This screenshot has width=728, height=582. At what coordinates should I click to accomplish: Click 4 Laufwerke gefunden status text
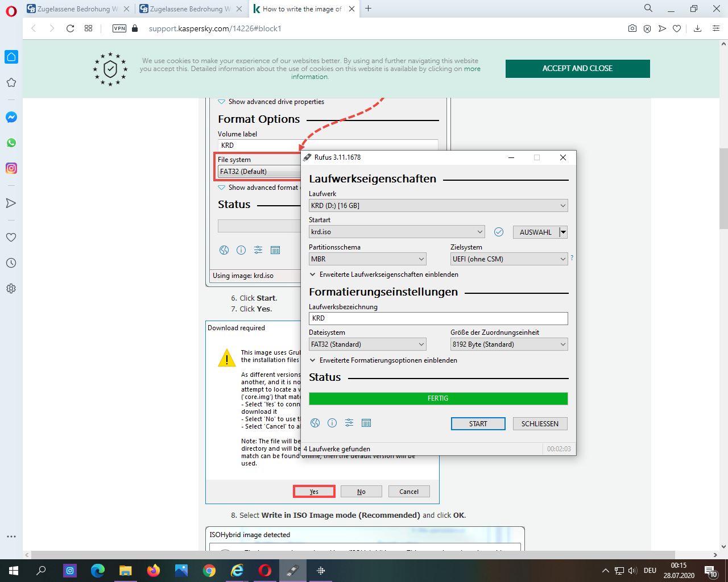337,449
